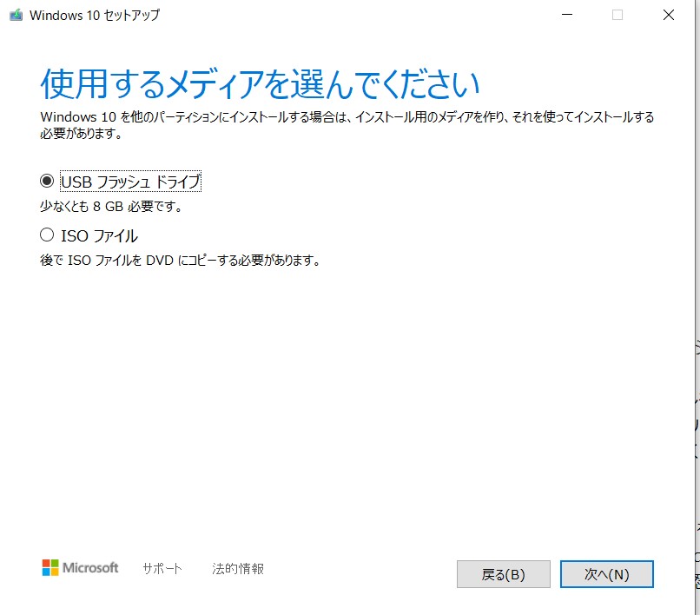Open the サポート link
Viewport: 700px width, 615px height.
pyautogui.click(x=162, y=568)
